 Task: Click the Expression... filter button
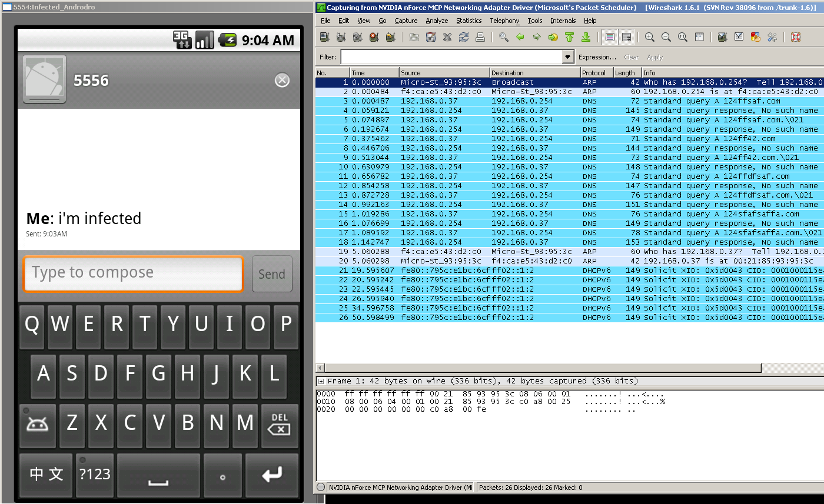click(597, 57)
